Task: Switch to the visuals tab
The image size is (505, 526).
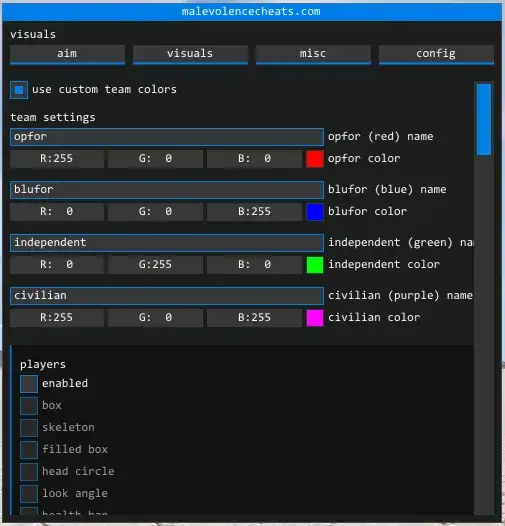Action: [x=190, y=54]
